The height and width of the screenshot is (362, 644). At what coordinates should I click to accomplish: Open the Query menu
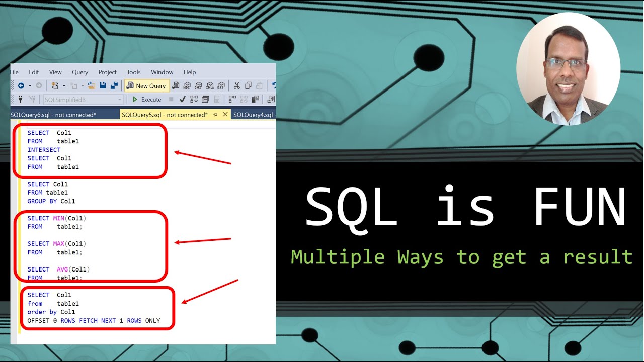[x=80, y=72]
